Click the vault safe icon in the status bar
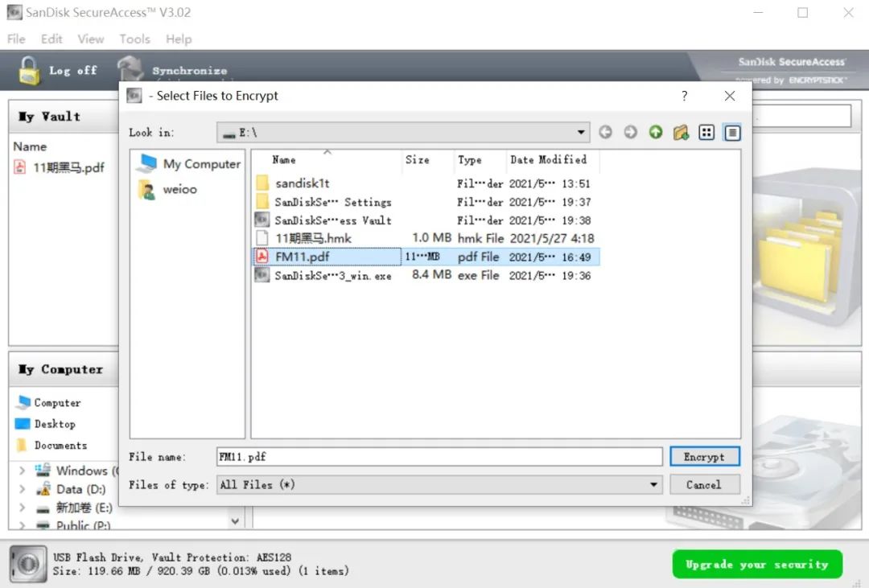869x588 pixels. [x=28, y=564]
